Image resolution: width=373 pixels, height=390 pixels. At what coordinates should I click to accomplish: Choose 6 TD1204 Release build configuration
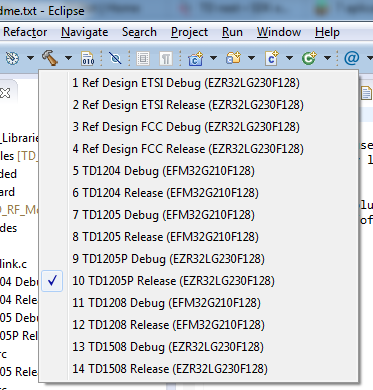click(199, 193)
